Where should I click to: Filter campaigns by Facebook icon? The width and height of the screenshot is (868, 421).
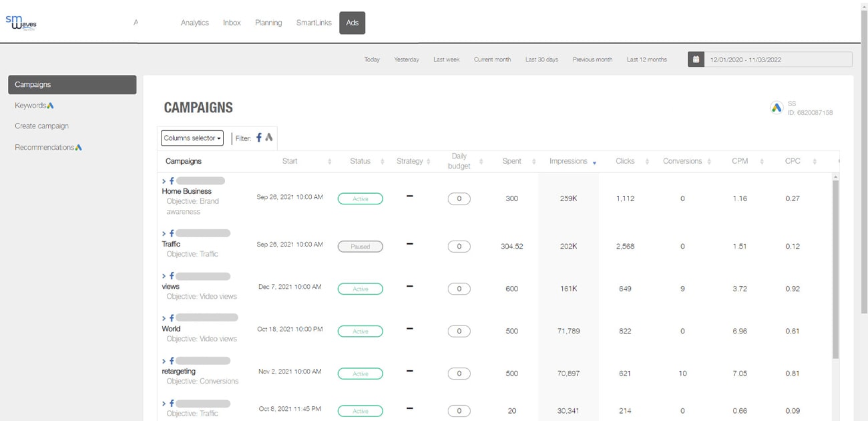point(259,138)
